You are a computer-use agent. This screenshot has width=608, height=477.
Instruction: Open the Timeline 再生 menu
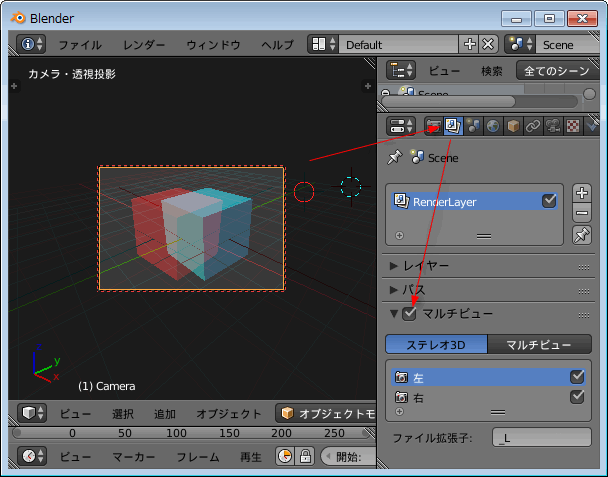pyautogui.click(x=250, y=457)
